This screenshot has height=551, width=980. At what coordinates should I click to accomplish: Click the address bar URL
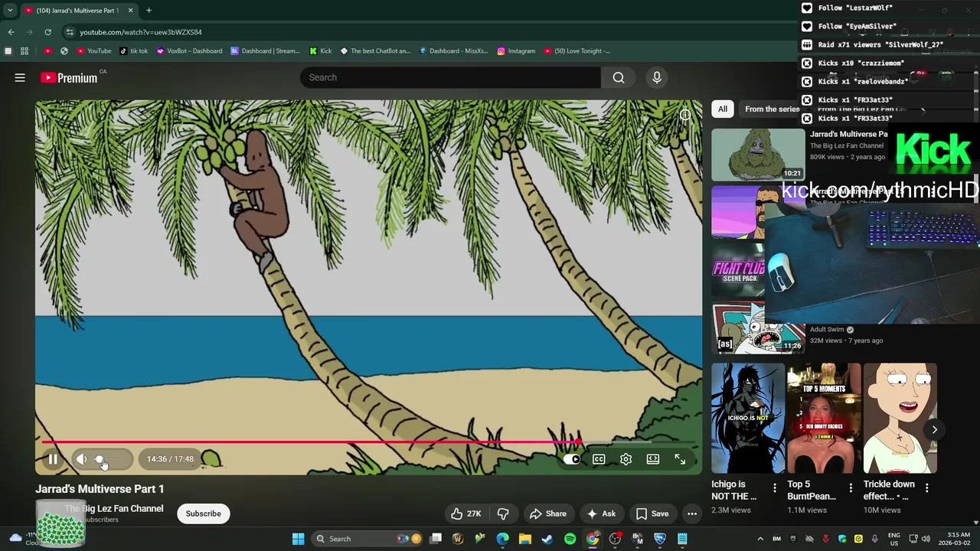pos(141,32)
